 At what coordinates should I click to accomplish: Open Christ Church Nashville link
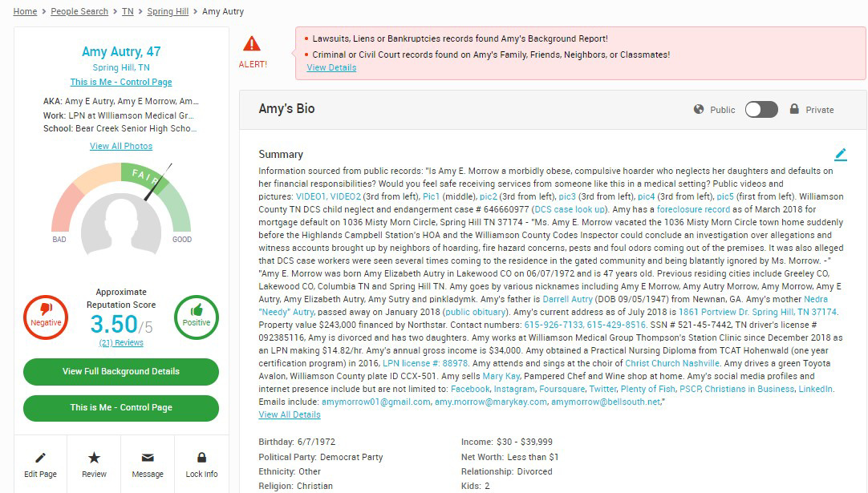[x=672, y=363]
